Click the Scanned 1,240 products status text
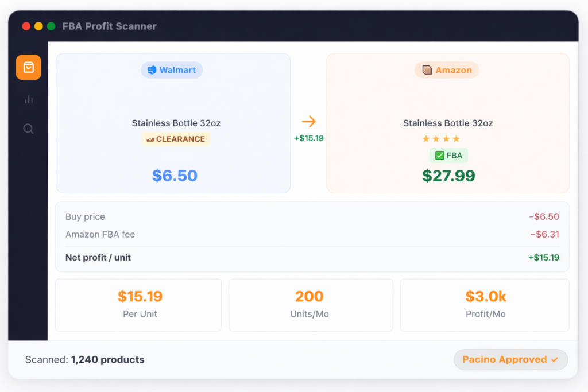This screenshot has height=392, width=588. click(x=84, y=360)
